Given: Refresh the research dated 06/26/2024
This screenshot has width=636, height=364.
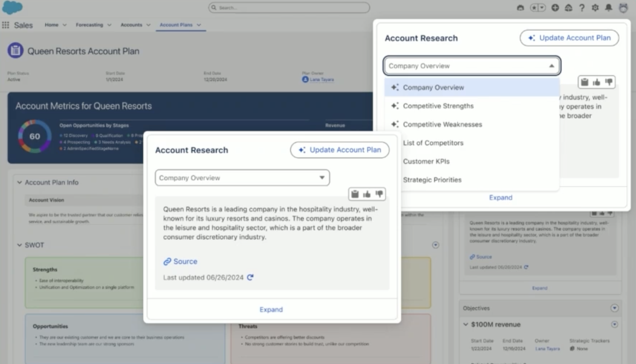Looking at the screenshot, I should [250, 278].
